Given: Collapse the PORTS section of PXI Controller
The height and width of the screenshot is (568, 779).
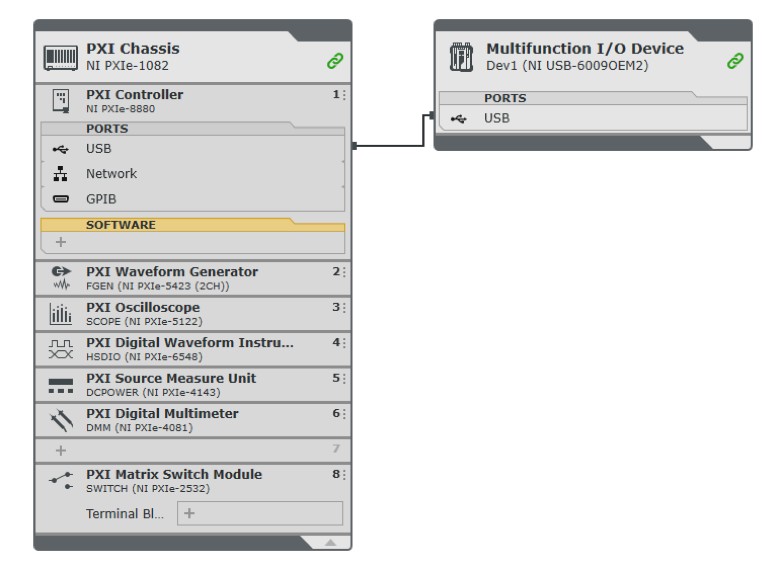Looking at the screenshot, I should (x=192, y=129).
